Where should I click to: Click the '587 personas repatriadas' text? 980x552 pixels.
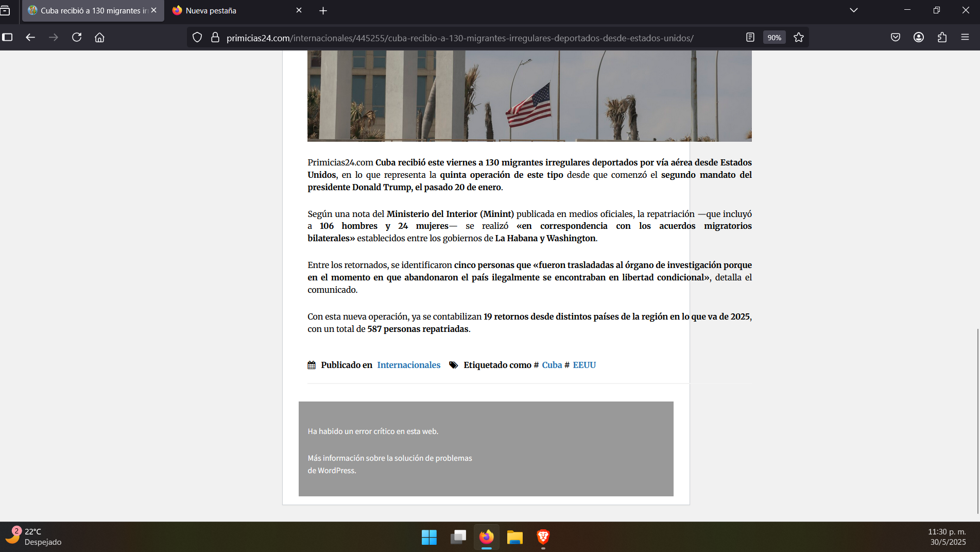(418, 329)
